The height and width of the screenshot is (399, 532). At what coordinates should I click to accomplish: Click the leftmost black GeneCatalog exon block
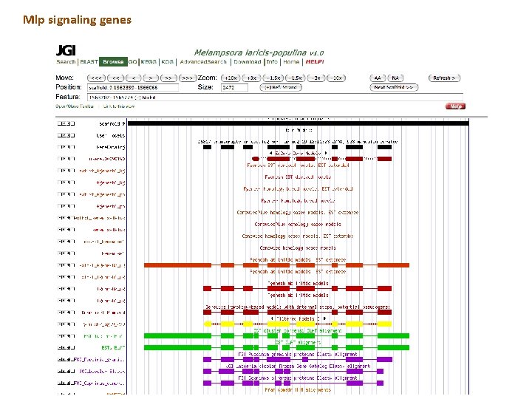pyautogui.click(x=207, y=147)
